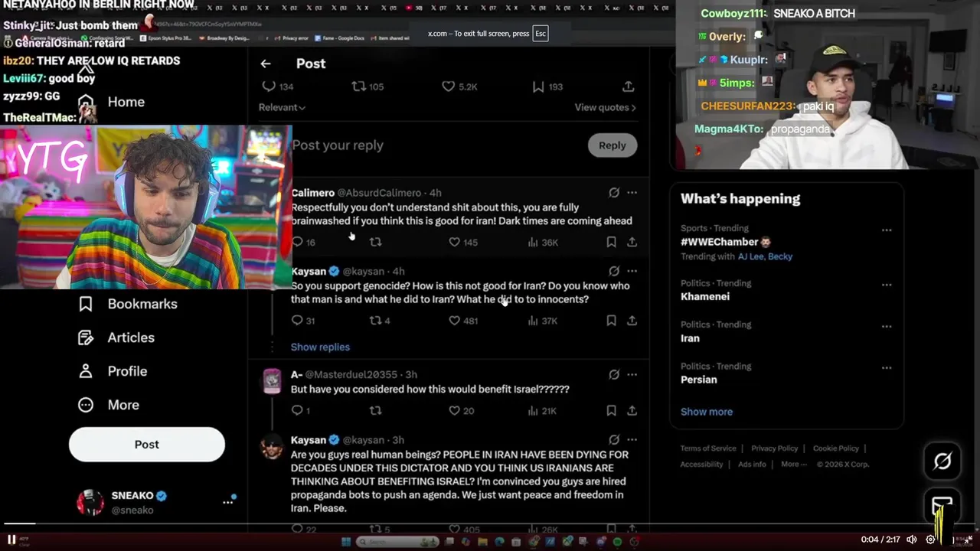
Task: Go to Home in the sidebar
Action: 112,102
